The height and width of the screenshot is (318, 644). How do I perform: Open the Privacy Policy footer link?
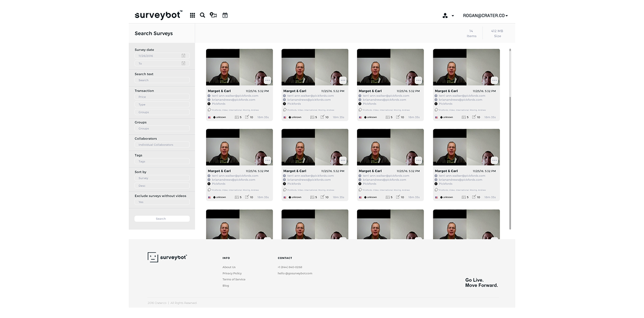point(232,273)
